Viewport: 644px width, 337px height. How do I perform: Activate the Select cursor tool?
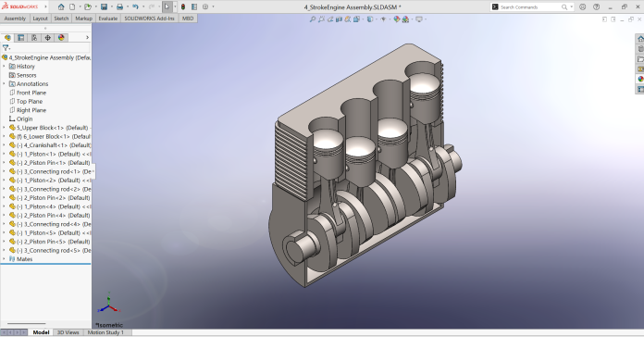167,7
